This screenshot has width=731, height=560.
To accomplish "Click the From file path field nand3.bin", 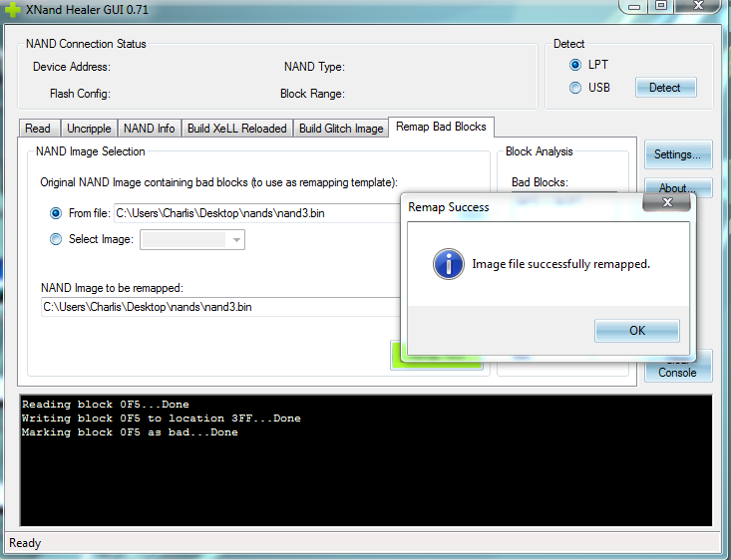I will click(257, 213).
